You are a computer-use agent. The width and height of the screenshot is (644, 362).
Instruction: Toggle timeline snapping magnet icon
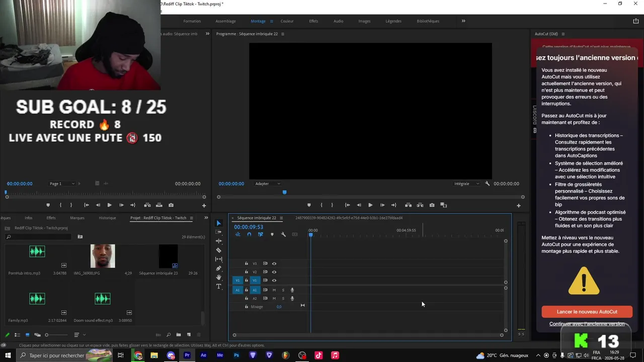pyautogui.click(x=249, y=234)
